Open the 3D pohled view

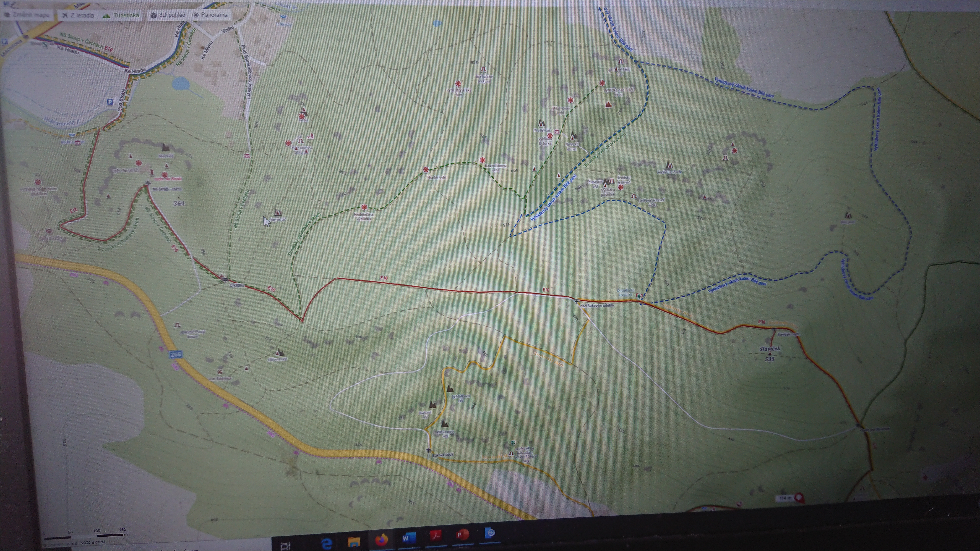(x=168, y=15)
